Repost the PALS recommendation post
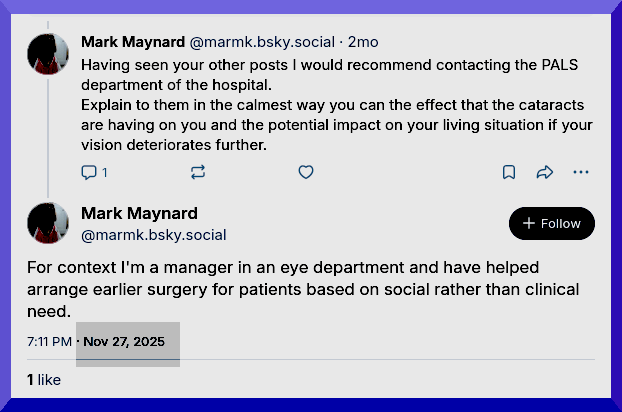 tap(198, 172)
